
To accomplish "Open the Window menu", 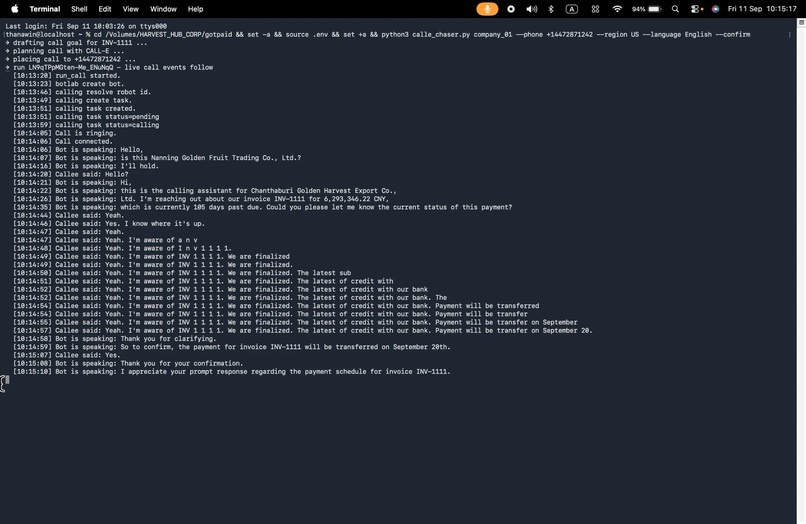I will (163, 9).
